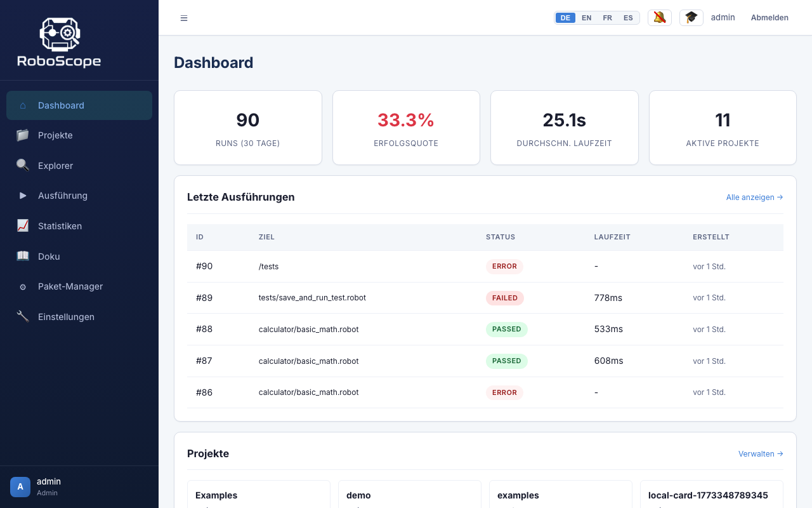Open Statistiken via the chart icon

click(22, 226)
